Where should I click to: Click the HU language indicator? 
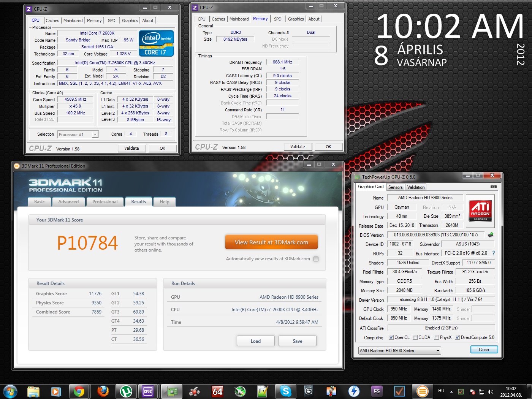(x=441, y=391)
